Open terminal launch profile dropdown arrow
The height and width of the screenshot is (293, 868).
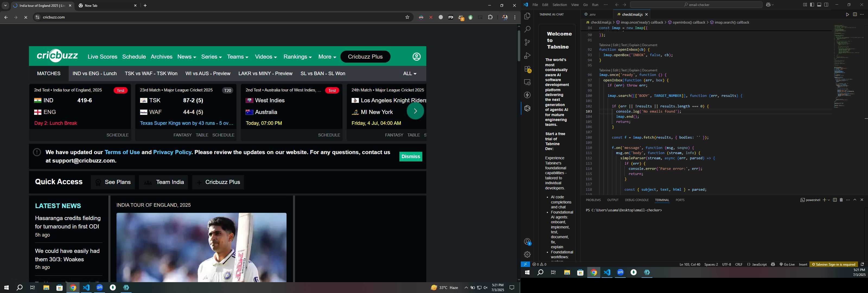pos(829,200)
